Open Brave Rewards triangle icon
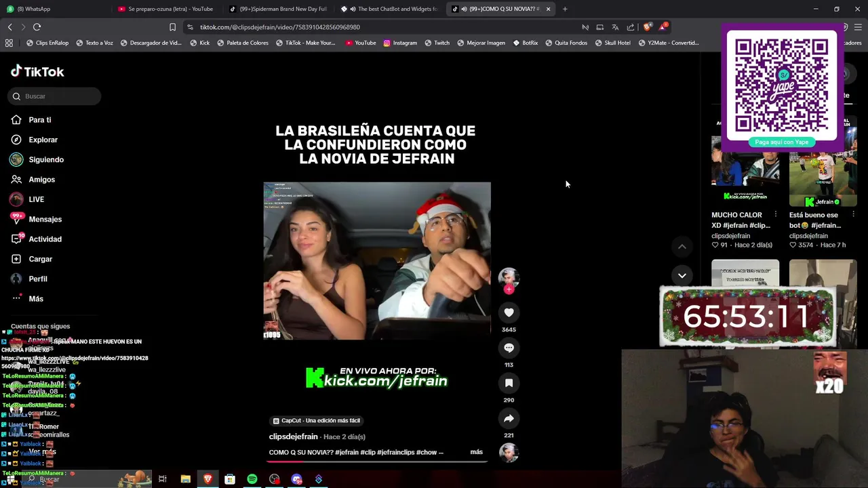The image size is (868, 488). pos(665,27)
